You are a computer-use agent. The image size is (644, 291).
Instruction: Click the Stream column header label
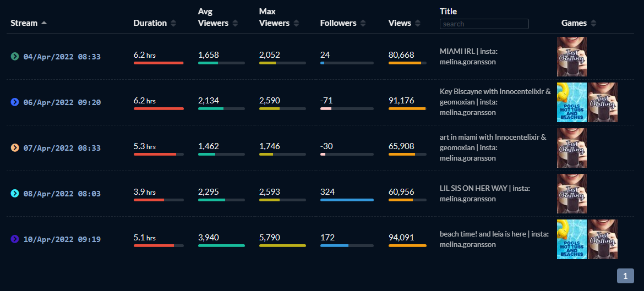tap(24, 23)
